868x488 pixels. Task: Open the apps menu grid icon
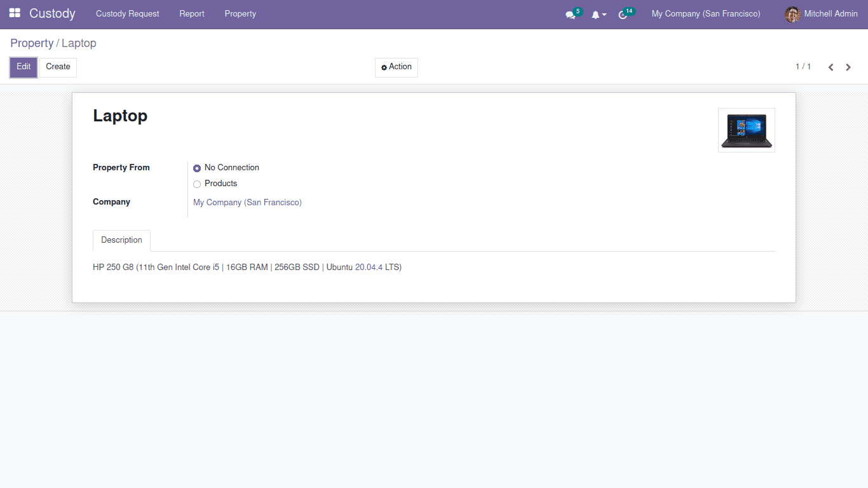(x=14, y=13)
